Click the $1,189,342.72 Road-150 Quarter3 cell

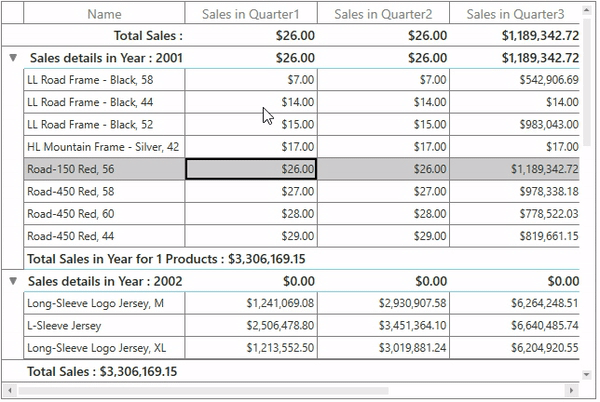click(x=514, y=169)
